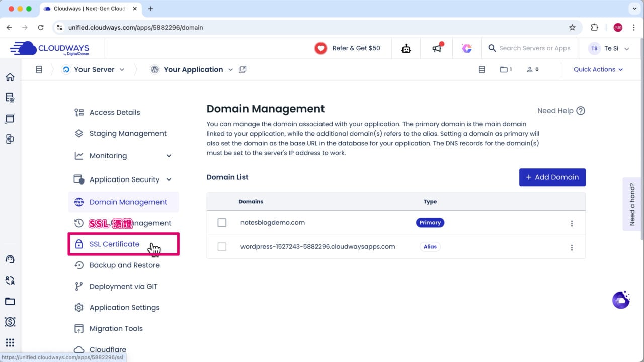
Task: Click the Add Domain button
Action: coord(552,177)
